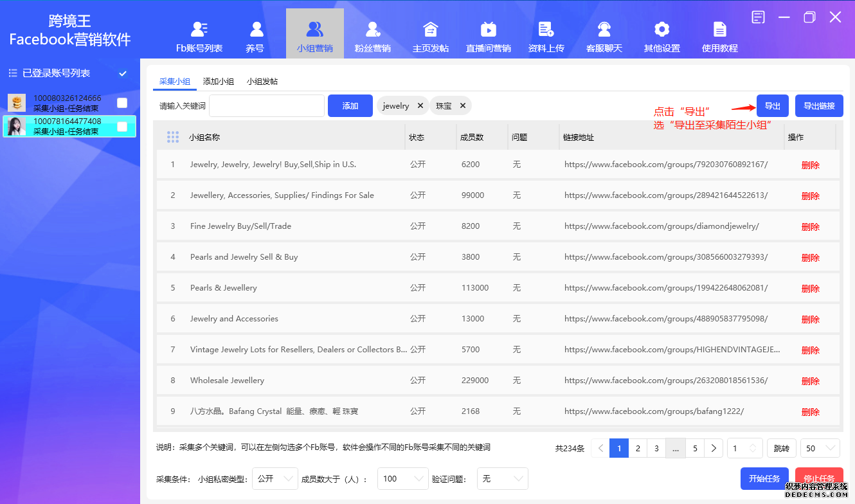Open the 资料上传 tool
The height and width of the screenshot is (504, 855).
(546, 33)
